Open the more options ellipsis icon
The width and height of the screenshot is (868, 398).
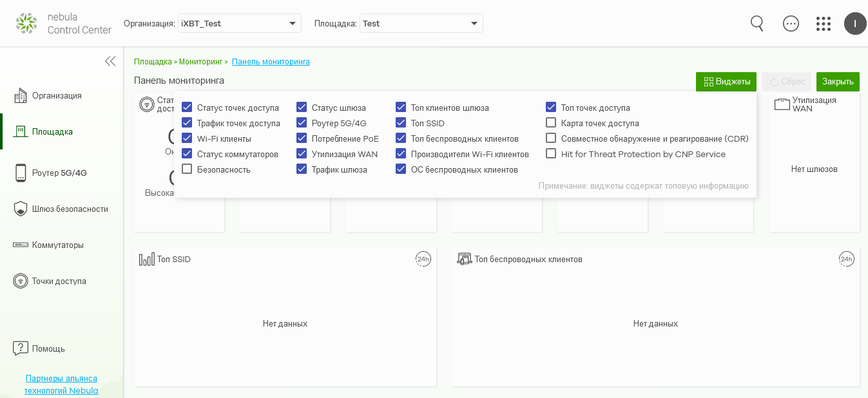click(x=791, y=24)
